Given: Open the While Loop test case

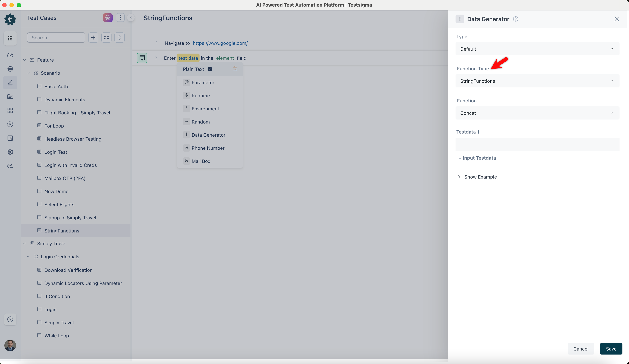Looking at the screenshot, I should point(57,336).
